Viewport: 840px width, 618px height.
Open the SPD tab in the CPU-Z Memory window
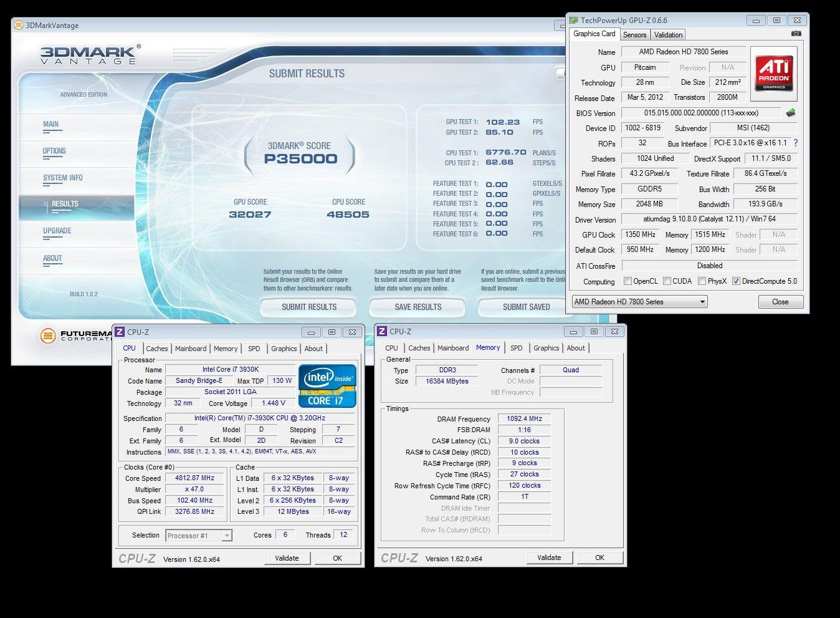tap(516, 348)
